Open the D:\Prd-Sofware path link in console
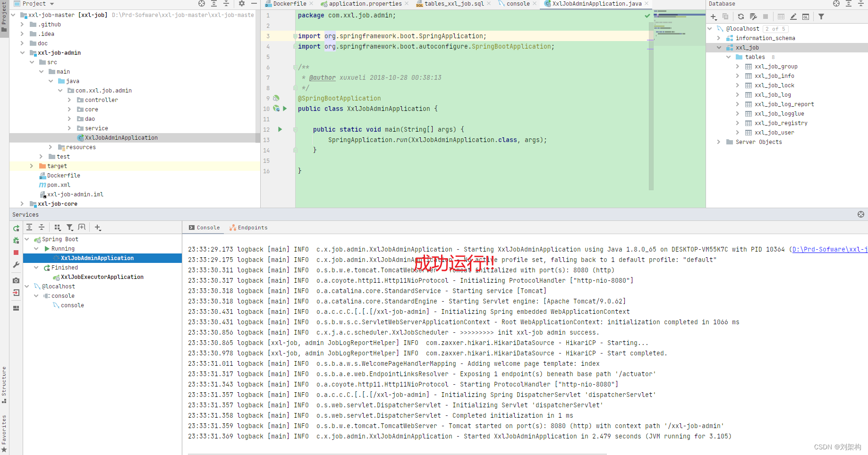 coord(830,249)
